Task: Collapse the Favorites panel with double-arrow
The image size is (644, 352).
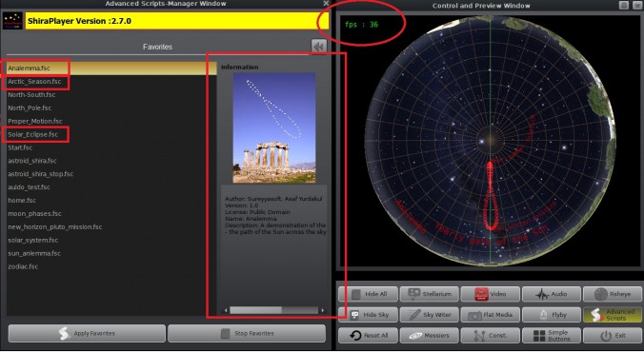Action: tap(319, 47)
